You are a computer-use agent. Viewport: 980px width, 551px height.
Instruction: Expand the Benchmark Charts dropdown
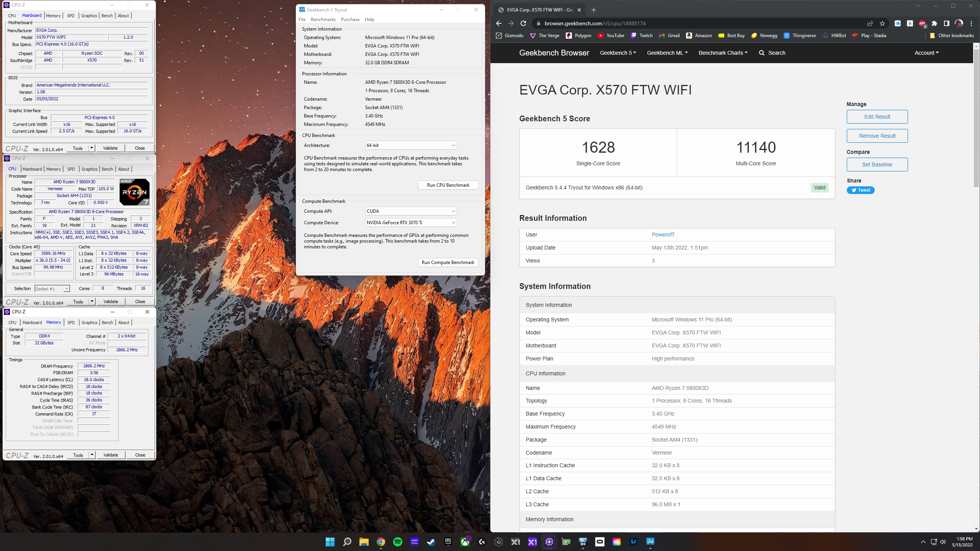tap(723, 53)
